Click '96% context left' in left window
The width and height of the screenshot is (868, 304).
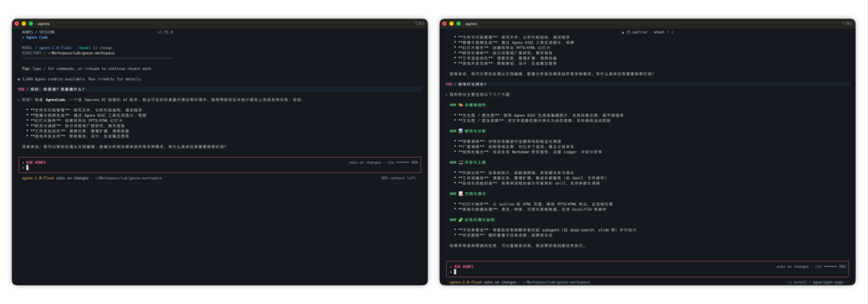coord(398,179)
